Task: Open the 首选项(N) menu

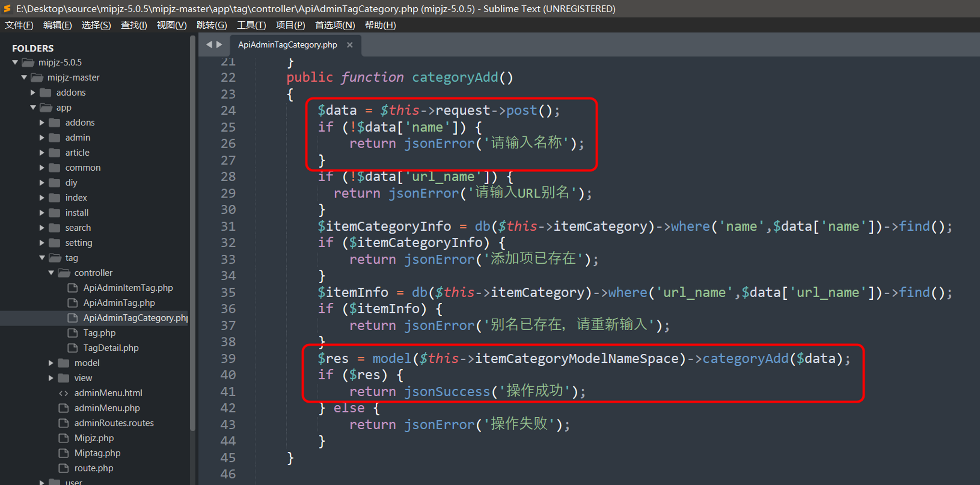Action: (334, 25)
